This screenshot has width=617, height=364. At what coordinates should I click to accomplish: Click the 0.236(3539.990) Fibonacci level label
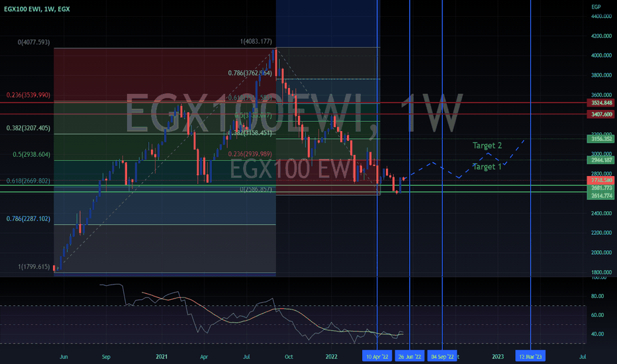28,95
